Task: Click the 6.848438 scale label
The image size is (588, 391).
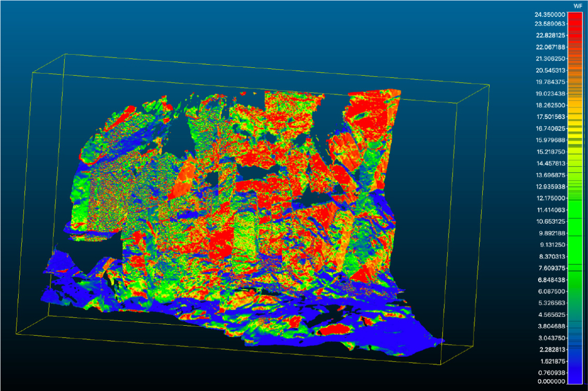Action: tap(551, 280)
